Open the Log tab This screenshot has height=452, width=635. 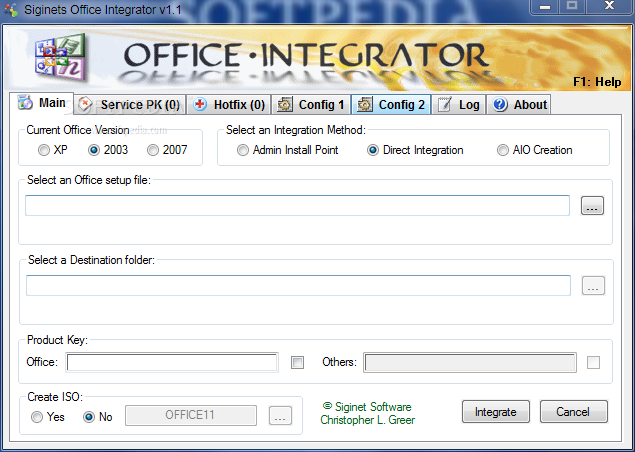[459, 104]
